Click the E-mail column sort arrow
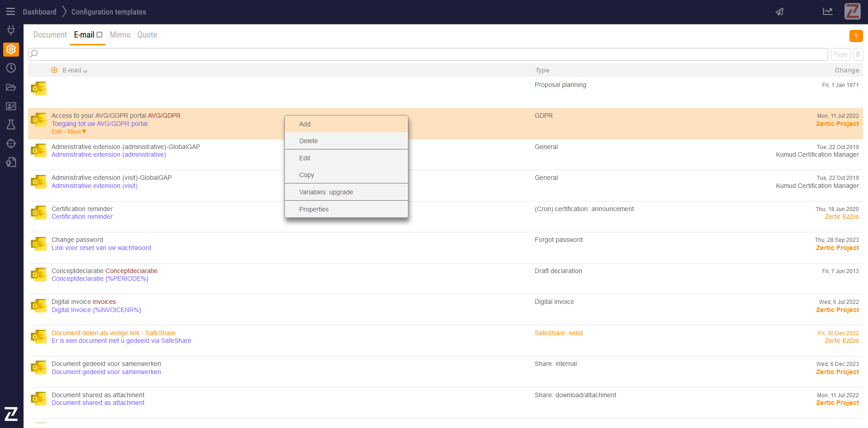Viewport: 868px width, 428px height. pos(85,71)
